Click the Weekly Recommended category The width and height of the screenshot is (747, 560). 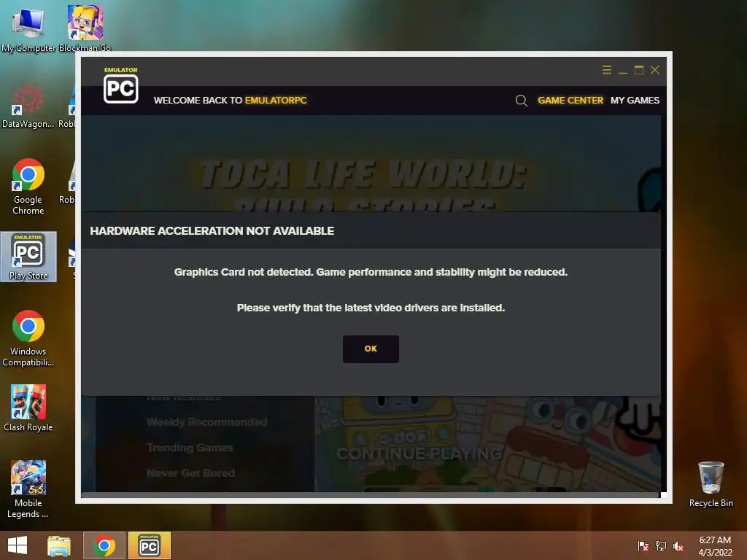pyautogui.click(x=206, y=422)
